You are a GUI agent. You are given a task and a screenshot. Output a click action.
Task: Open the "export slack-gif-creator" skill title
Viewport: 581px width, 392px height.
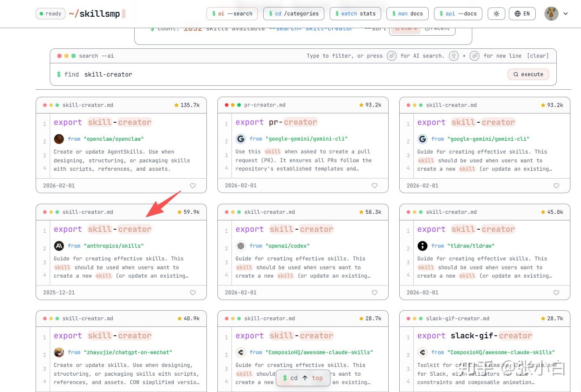point(475,336)
